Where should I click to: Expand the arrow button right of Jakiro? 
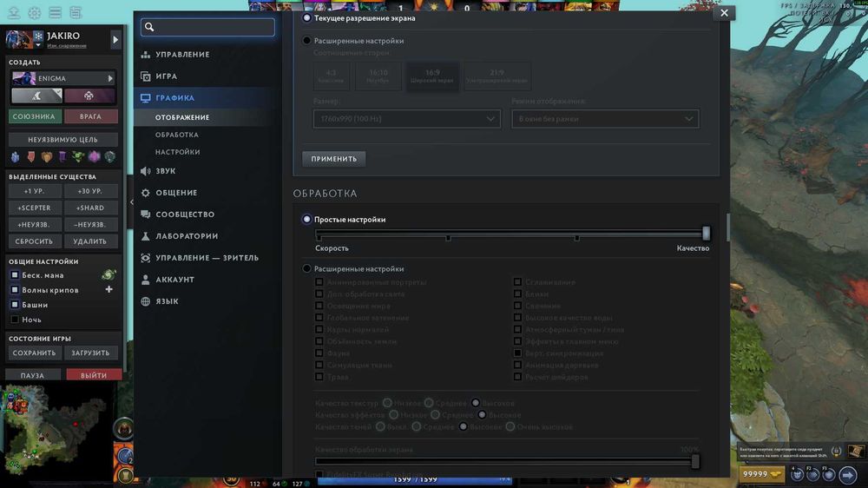[x=115, y=39]
